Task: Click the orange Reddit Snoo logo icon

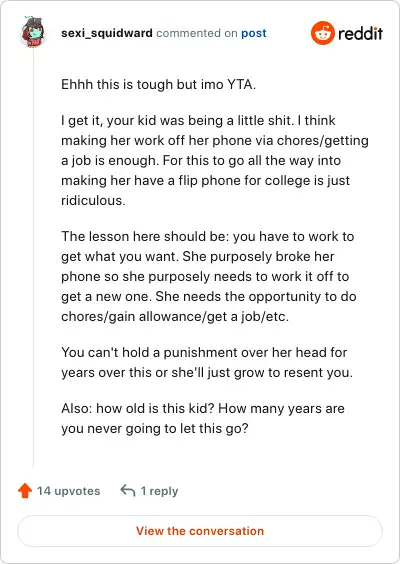Action: (x=323, y=33)
